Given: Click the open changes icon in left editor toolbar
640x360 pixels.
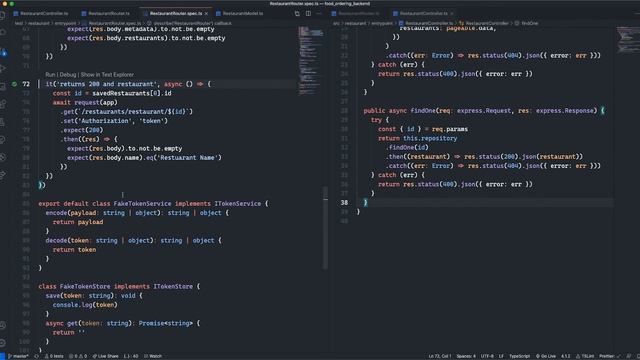Looking at the screenshot, I should pos(297,13).
